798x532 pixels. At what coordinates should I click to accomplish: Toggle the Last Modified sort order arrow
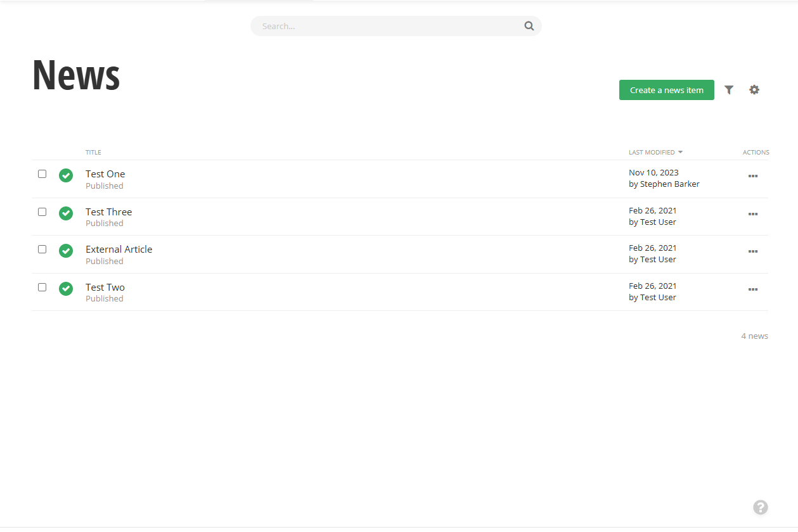tap(679, 152)
